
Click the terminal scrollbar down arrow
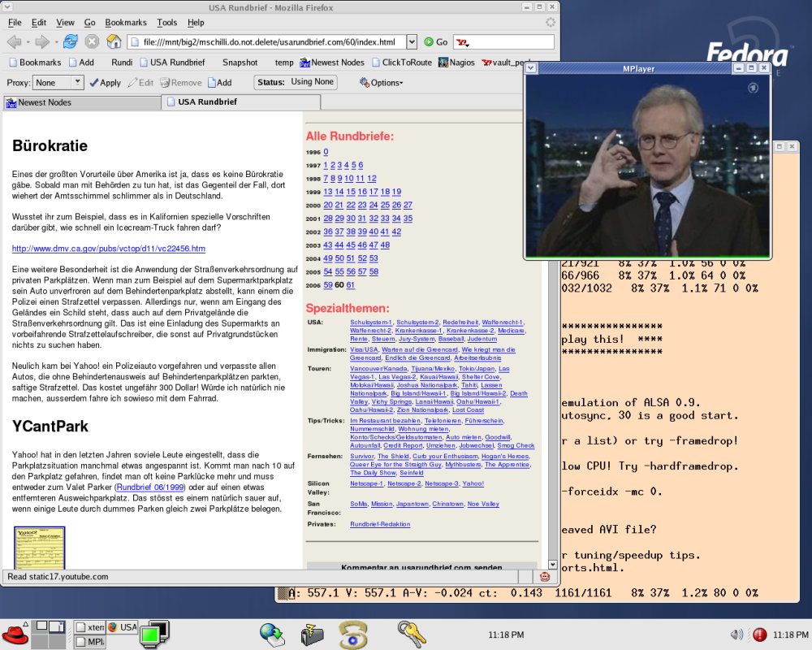pyautogui.click(x=553, y=563)
